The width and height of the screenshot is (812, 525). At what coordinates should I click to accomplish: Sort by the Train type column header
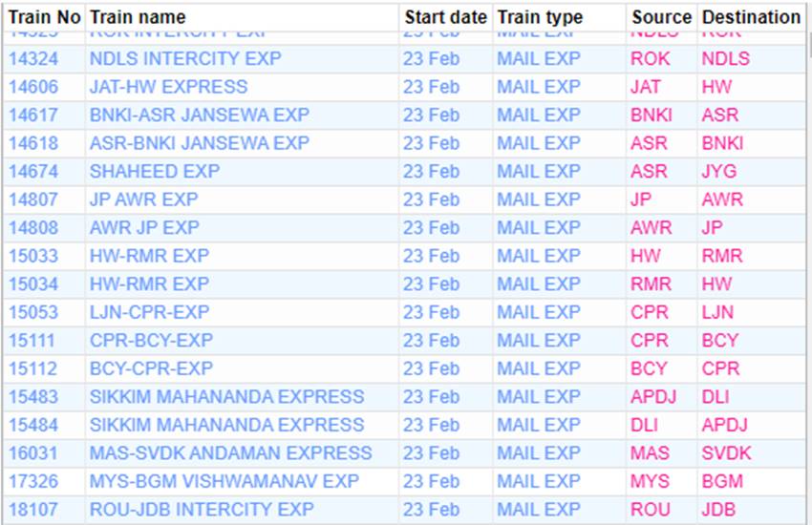(x=540, y=17)
